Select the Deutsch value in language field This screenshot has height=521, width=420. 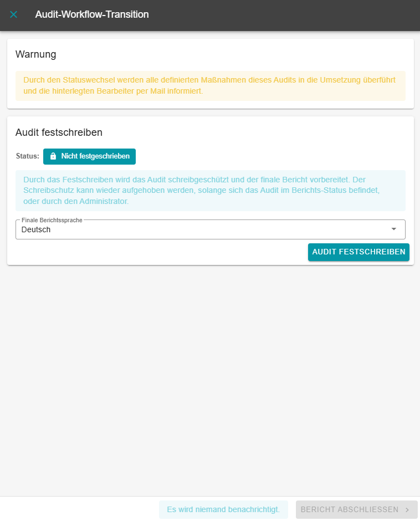tap(36, 229)
